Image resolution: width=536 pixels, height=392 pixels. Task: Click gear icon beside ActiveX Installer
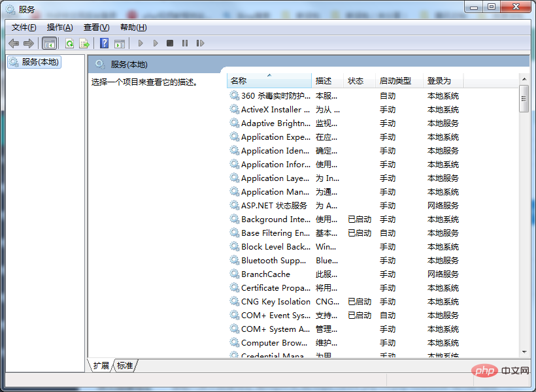tap(234, 109)
